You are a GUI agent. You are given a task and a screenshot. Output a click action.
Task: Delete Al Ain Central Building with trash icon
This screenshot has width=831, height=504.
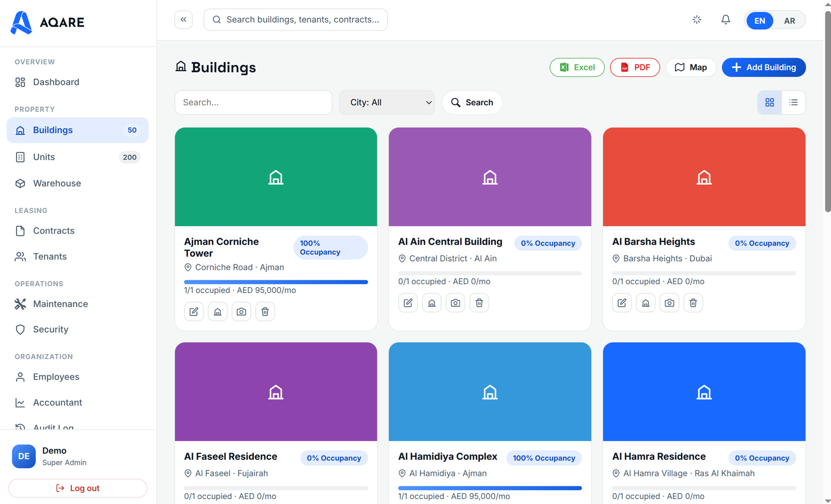point(479,303)
